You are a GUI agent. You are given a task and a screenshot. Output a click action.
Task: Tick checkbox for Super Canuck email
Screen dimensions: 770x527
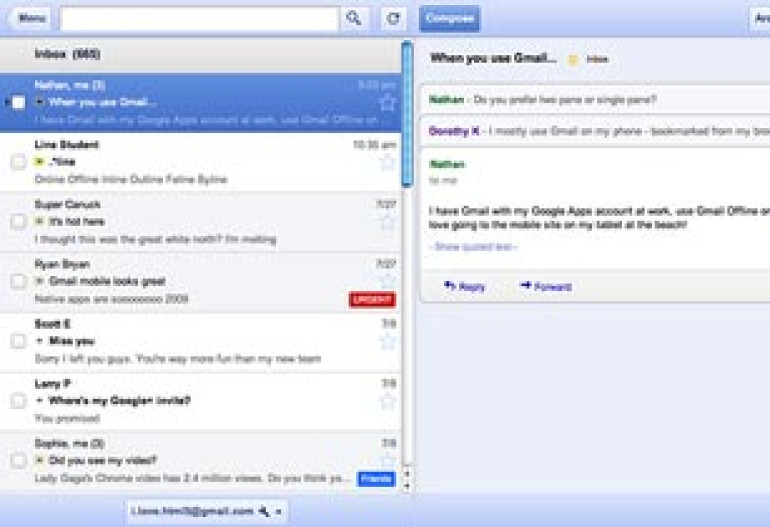(18, 222)
